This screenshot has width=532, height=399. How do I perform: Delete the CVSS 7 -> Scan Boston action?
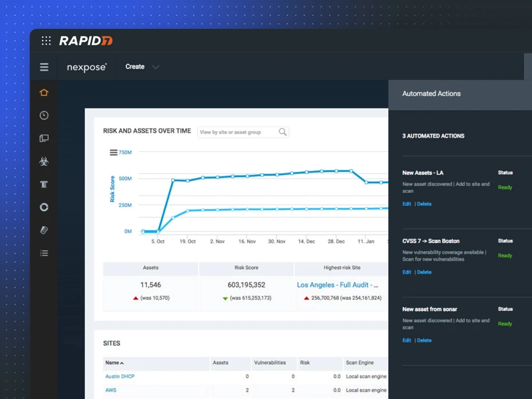[x=424, y=272]
